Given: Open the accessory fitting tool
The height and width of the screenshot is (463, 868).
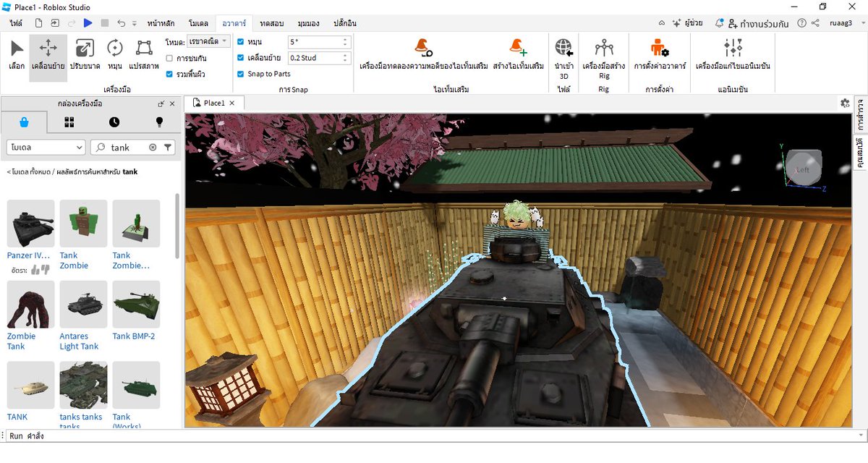Looking at the screenshot, I should tap(424, 54).
